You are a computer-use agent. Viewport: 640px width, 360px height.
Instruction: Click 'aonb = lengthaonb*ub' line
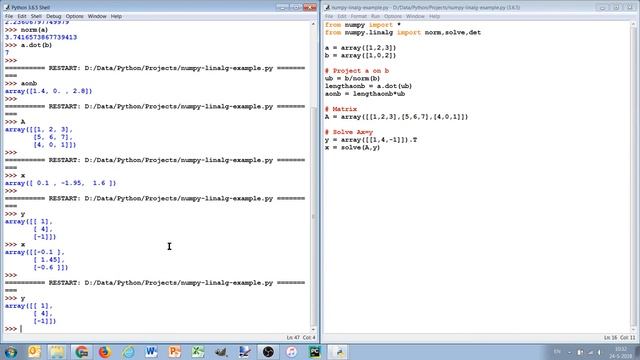(x=365, y=93)
